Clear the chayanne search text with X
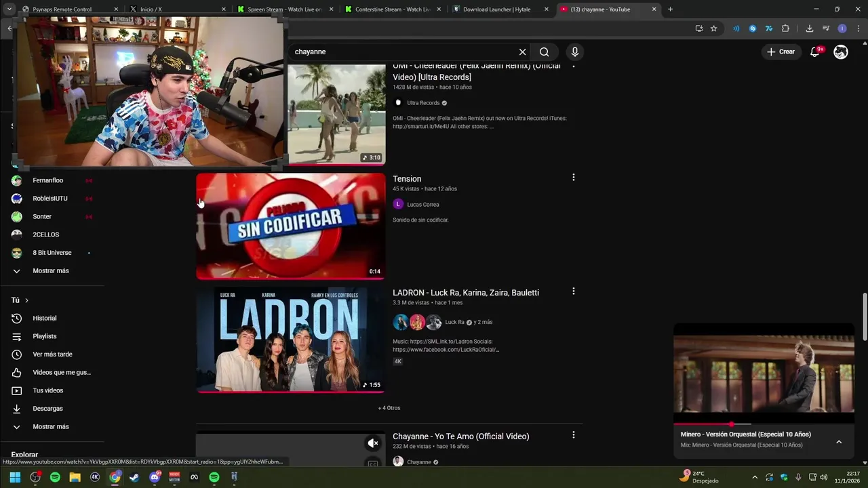The width and height of the screenshot is (868, 488). point(522,52)
